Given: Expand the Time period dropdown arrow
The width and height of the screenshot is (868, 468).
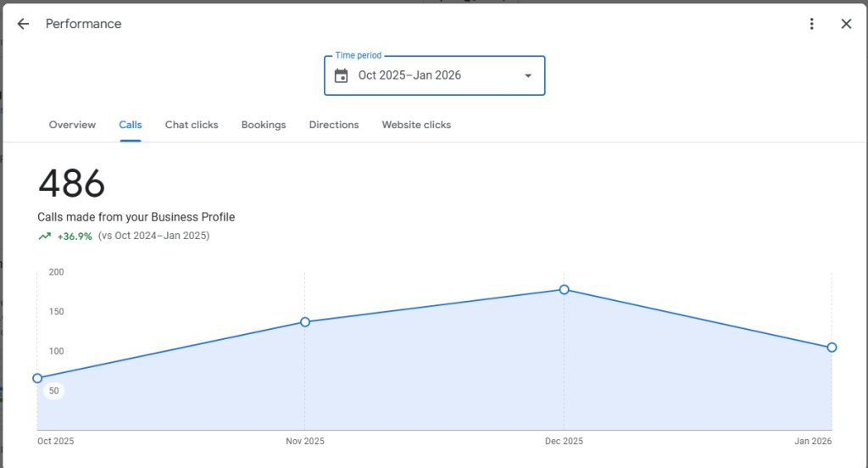Looking at the screenshot, I should click(x=528, y=75).
